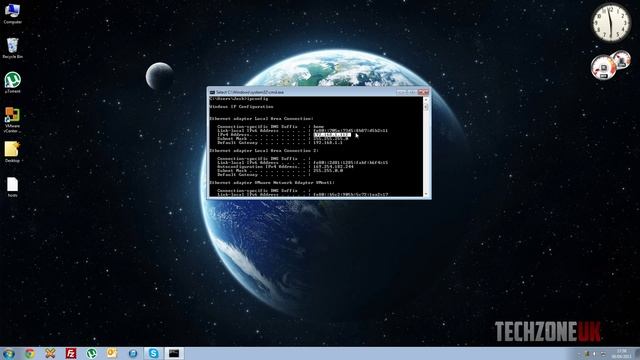
Task: Open the Desktop folder shortcut icon
Action: (12, 152)
